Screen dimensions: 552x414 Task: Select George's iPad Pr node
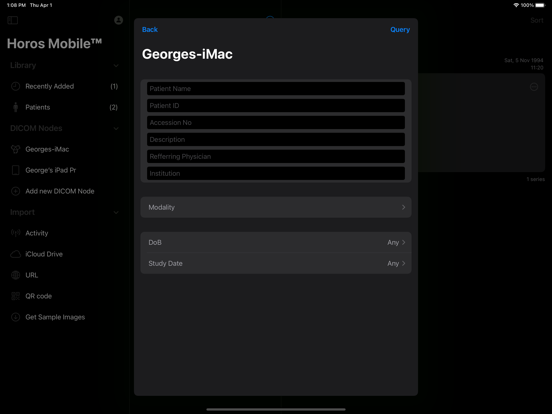pyautogui.click(x=64, y=170)
